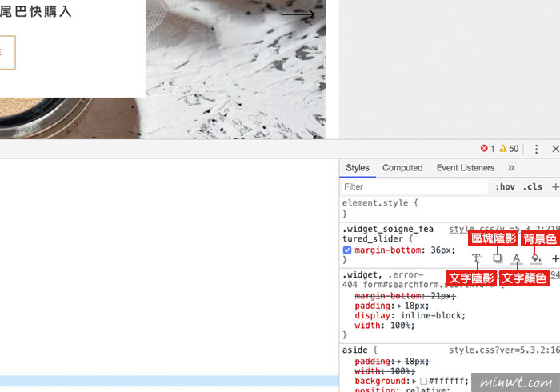The height and width of the screenshot is (392, 560).
Task: Click the element.style rule text
Action: tap(380, 202)
